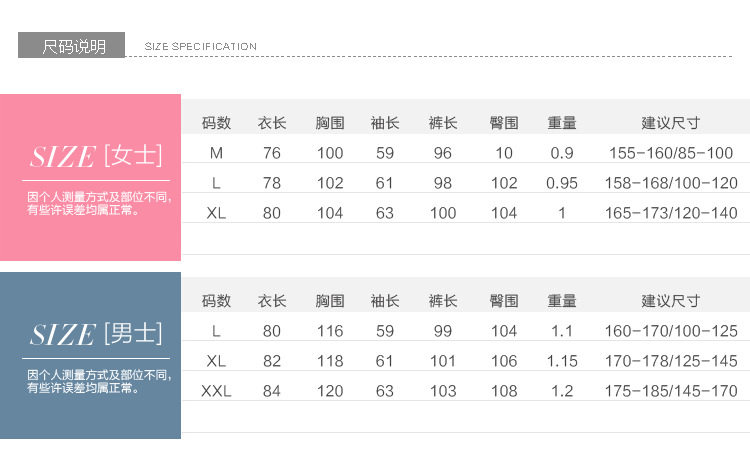This screenshot has width=750, height=474.
Task: Click 胸围 header in men's table
Action: (x=330, y=301)
